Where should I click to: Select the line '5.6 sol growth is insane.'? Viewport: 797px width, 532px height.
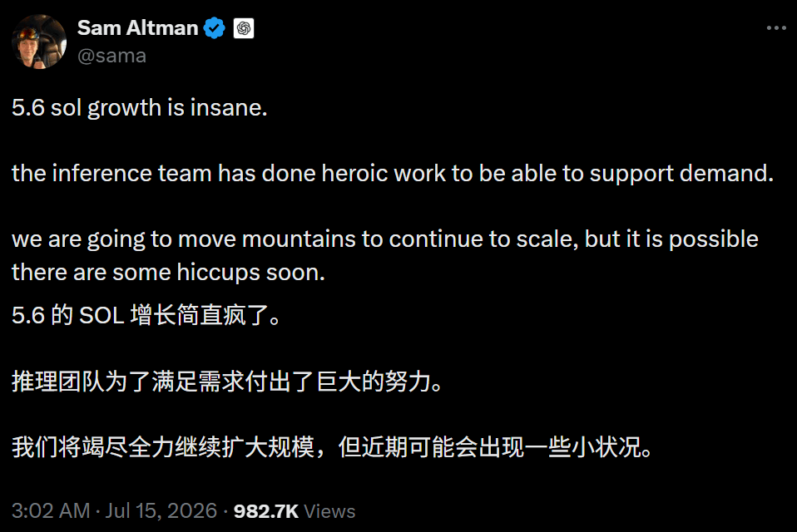pos(139,108)
